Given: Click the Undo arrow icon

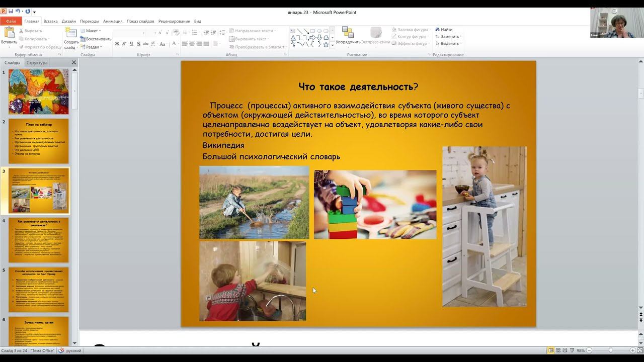Looking at the screenshot, I should (x=18, y=12).
